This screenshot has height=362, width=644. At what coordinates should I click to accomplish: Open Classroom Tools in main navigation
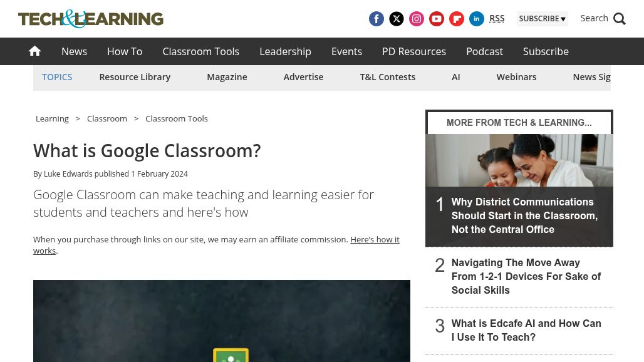click(x=201, y=51)
